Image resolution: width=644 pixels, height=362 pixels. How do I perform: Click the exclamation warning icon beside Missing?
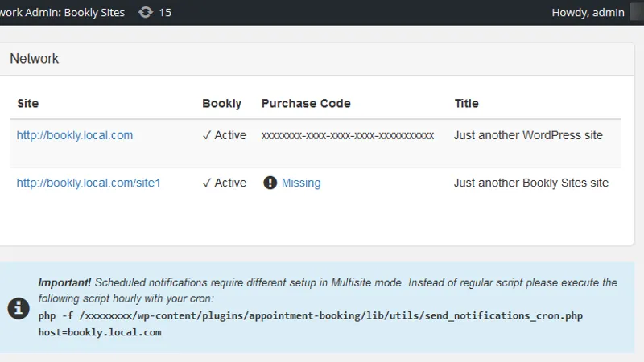pos(270,183)
